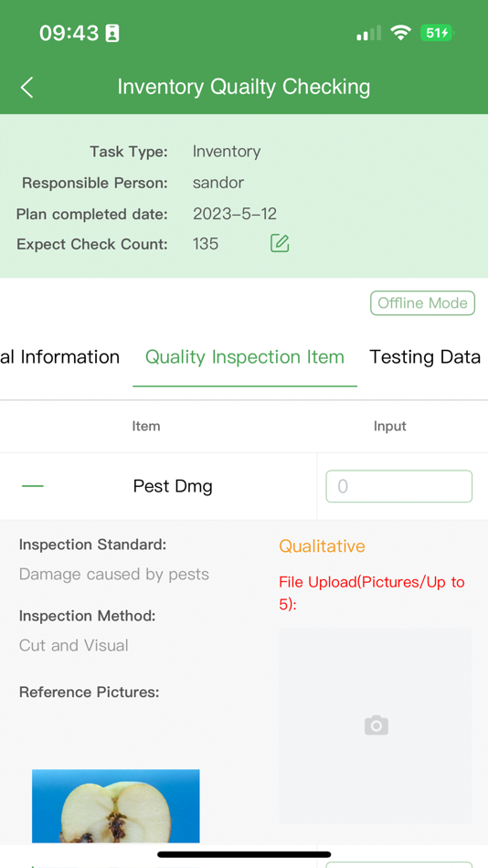This screenshot has width=488, height=868.
Task: Tap the ID card icon beside time
Action: click(112, 33)
